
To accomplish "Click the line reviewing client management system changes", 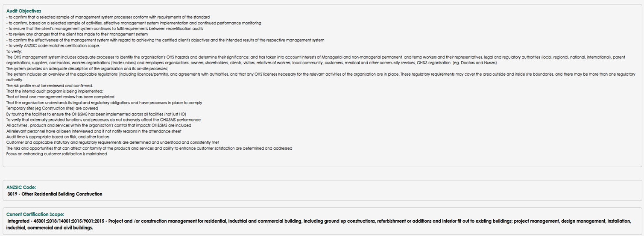I will [x=77, y=34].
